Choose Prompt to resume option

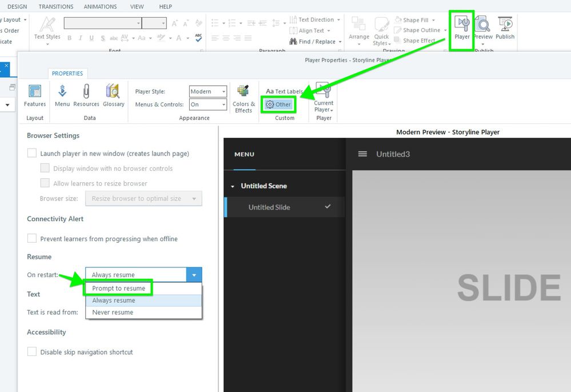(143, 288)
